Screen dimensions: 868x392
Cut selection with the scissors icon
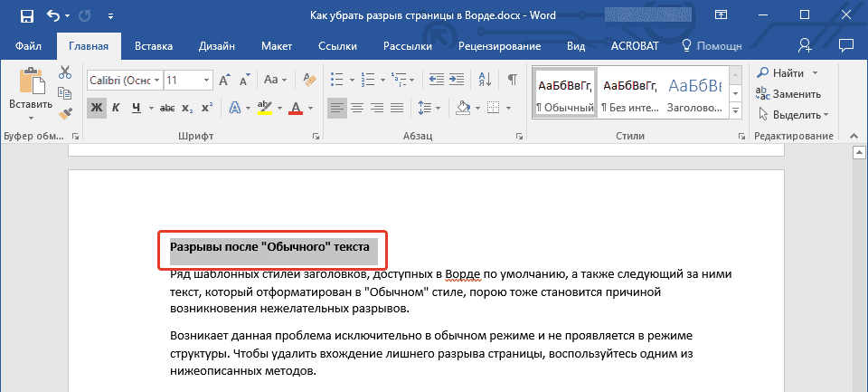tap(65, 72)
